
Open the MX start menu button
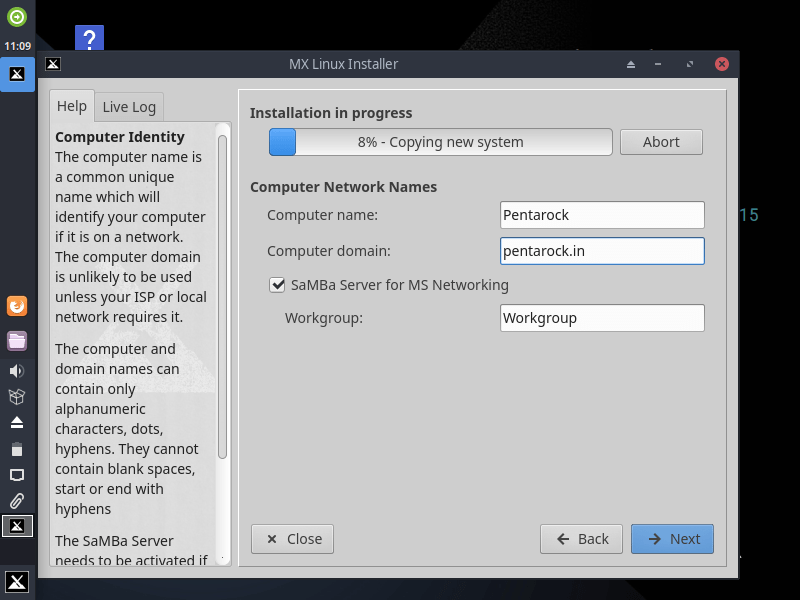coord(17,582)
